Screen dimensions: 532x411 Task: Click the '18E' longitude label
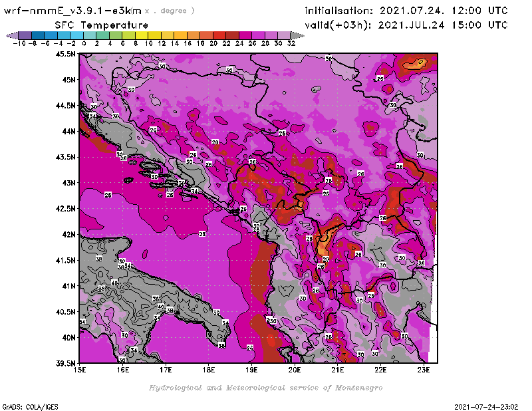209,370
